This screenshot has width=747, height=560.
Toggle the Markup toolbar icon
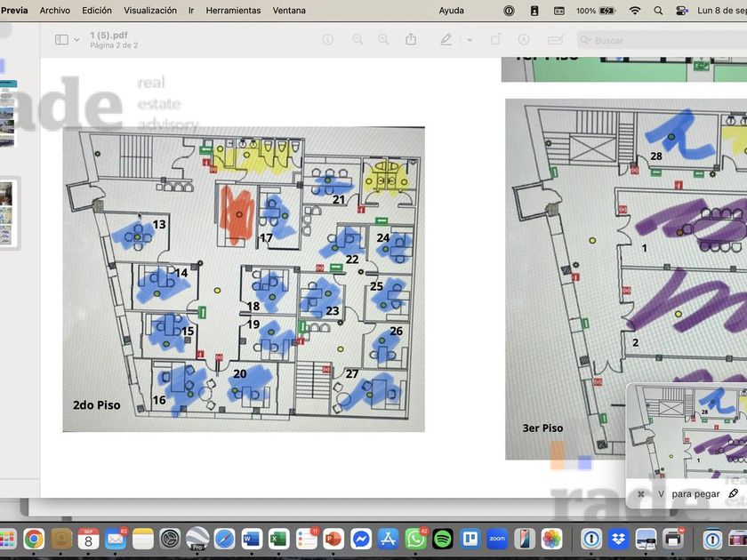coord(524,40)
